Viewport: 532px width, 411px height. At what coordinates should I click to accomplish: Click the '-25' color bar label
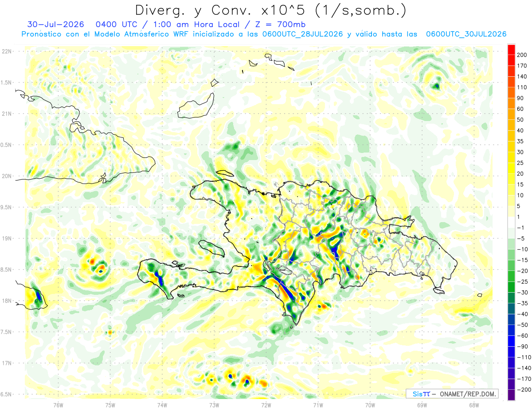523,282
